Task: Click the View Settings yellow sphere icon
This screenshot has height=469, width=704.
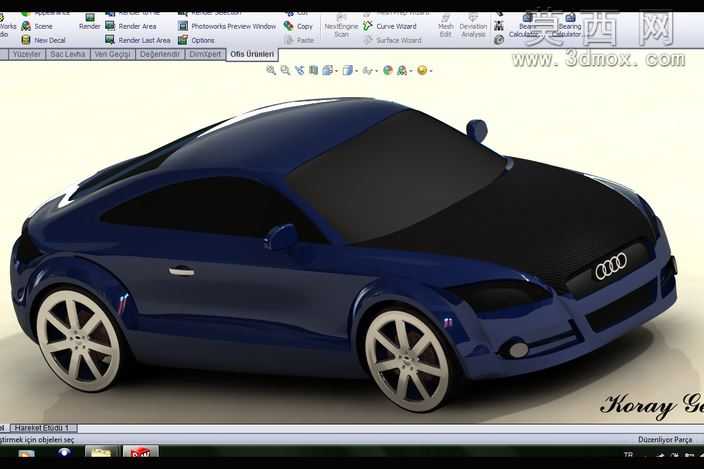Action: pos(422,70)
